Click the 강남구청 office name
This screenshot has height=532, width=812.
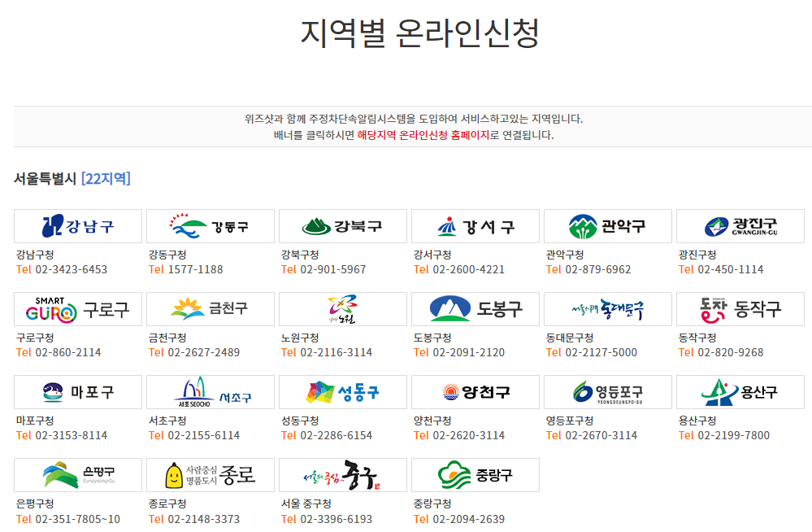pyautogui.click(x=35, y=255)
